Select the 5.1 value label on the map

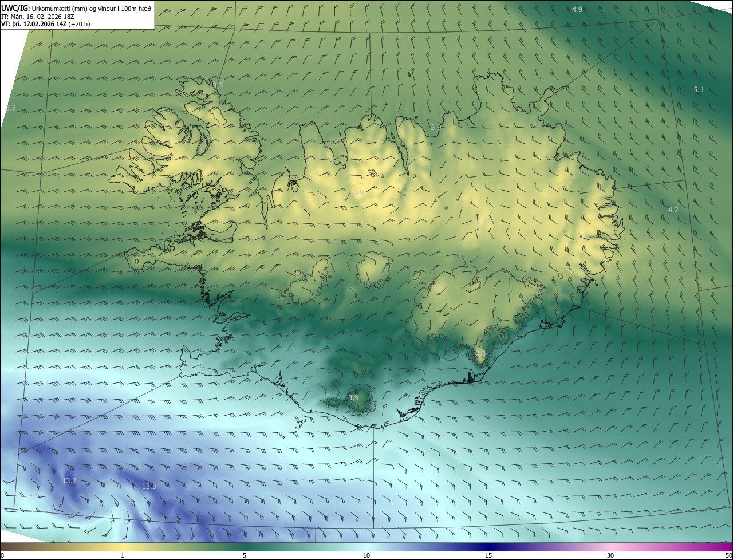tap(699, 89)
